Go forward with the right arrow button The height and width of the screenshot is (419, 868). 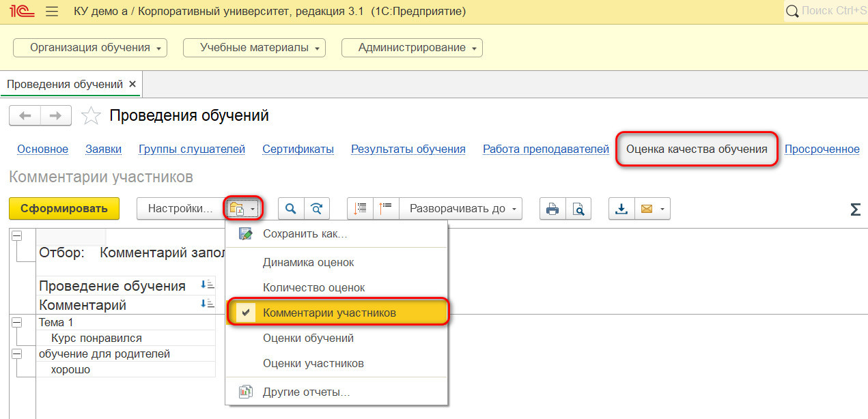tap(56, 116)
